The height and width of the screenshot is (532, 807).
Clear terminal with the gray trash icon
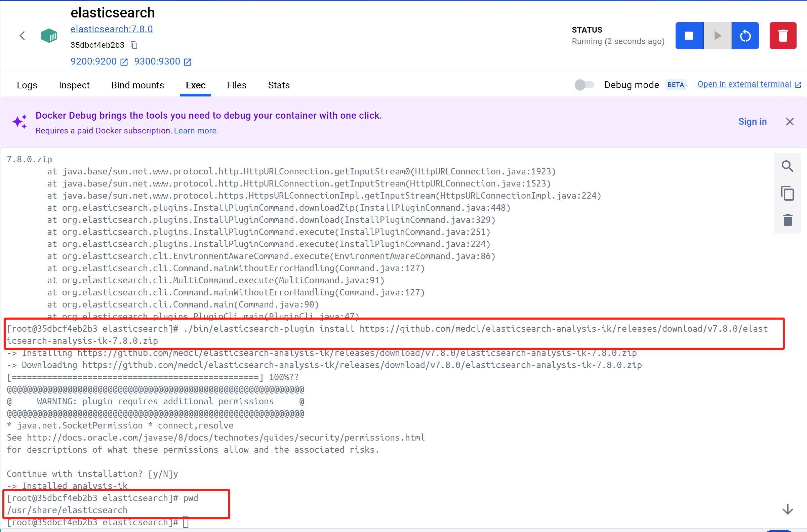[x=787, y=220]
